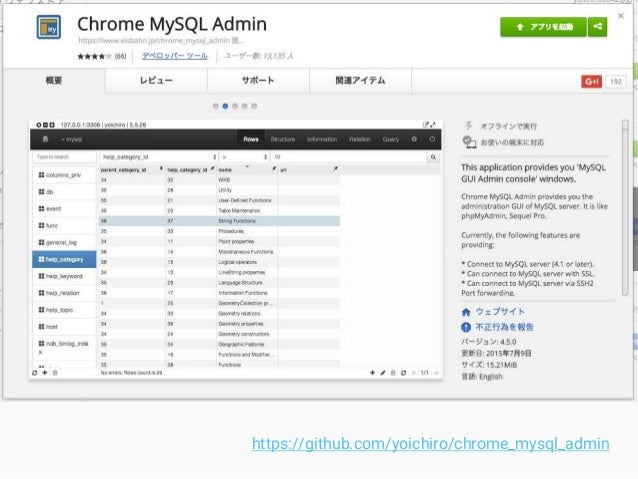The image size is (638, 479).
Task: Sort by the name column header
Action: point(247,170)
